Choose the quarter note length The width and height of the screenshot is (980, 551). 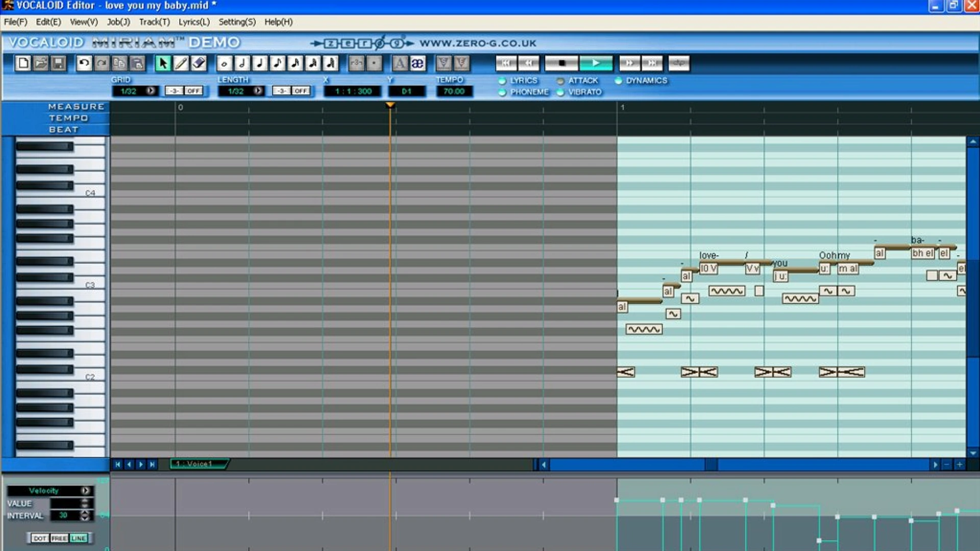pyautogui.click(x=260, y=63)
